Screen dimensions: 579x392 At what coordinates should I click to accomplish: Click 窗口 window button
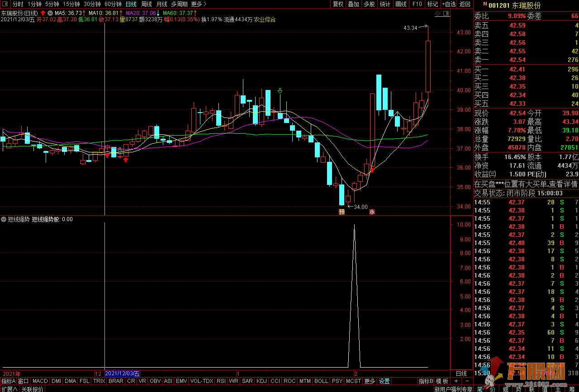pyautogui.click(x=23, y=381)
